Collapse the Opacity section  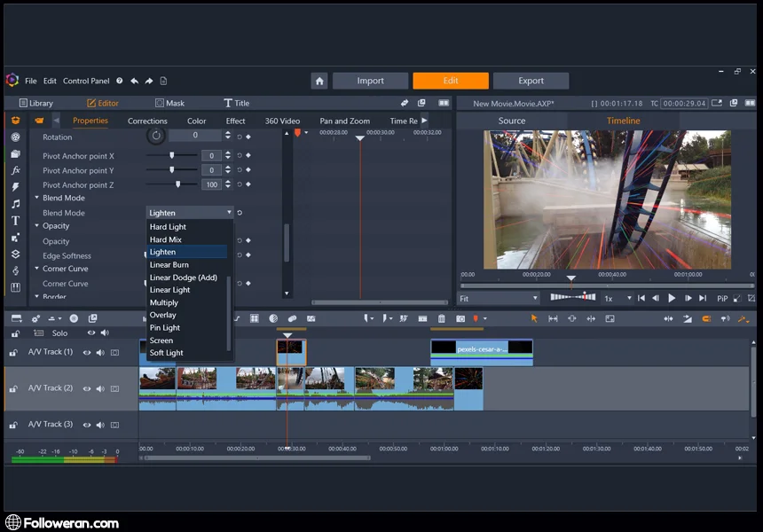coord(37,226)
